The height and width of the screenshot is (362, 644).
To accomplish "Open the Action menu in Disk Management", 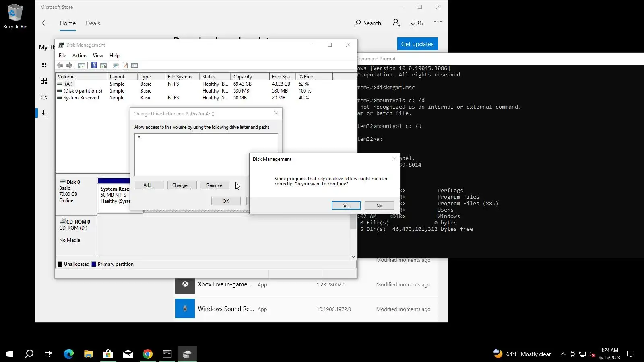I will coord(79,56).
